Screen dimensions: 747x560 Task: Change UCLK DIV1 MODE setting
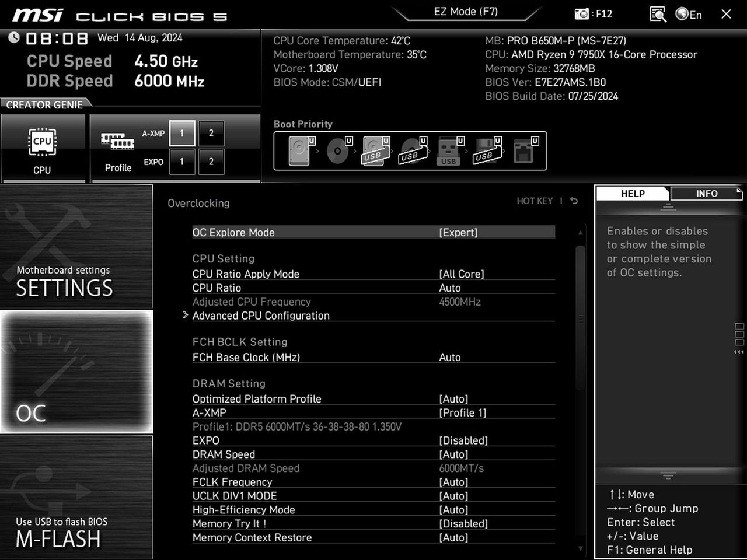point(373,496)
